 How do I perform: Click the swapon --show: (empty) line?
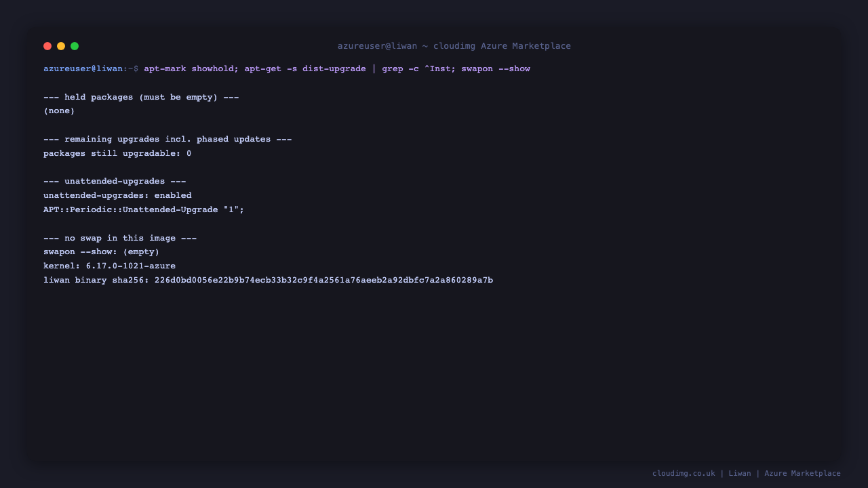tap(102, 252)
